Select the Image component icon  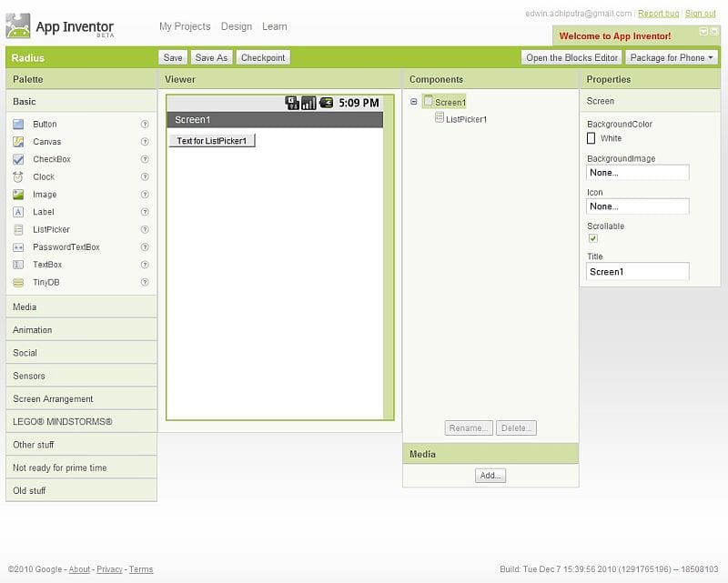tap(18, 195)
